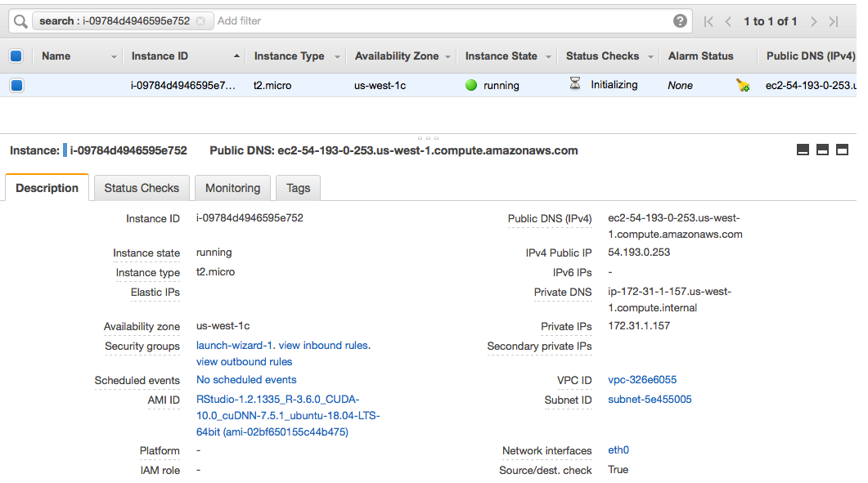The image size is (868, 483).
Task: Set split pane view with middle layout icon
Action: coord(823,150)
